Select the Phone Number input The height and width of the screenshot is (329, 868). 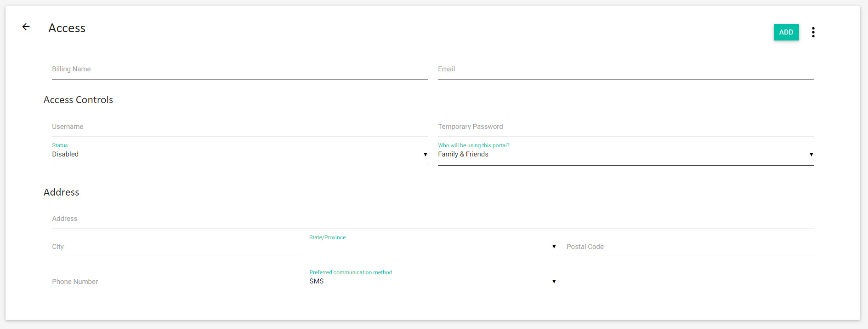pyautogui.click(x=175, y=282)
